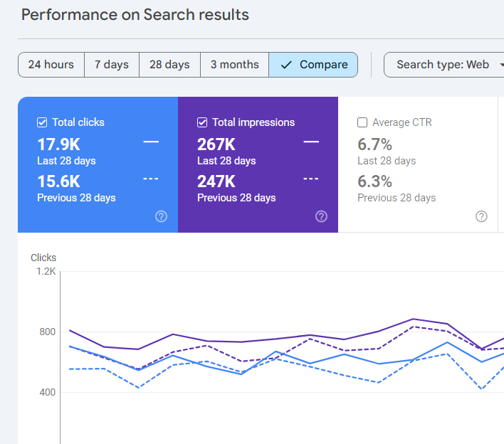The image size is (504, 444).
Task: Uncheck the Total impressions checkbox
Action: [x=202, y=122]
